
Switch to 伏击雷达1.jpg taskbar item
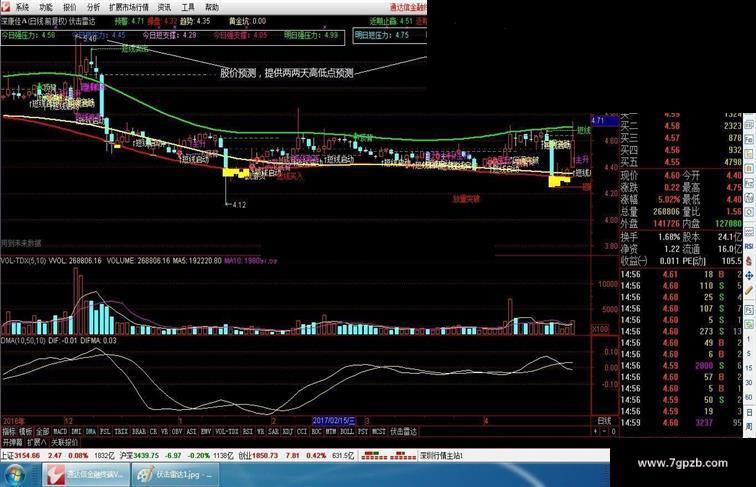point(175,474)
